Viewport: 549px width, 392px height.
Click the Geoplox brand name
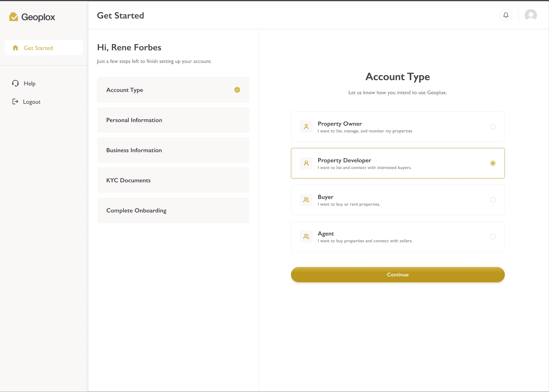point(38,17)
